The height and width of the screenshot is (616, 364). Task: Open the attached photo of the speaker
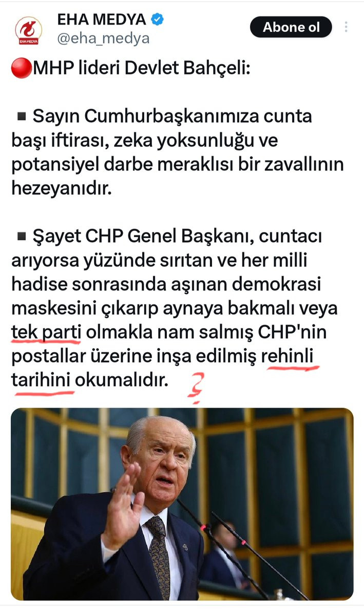coord(182,504)
